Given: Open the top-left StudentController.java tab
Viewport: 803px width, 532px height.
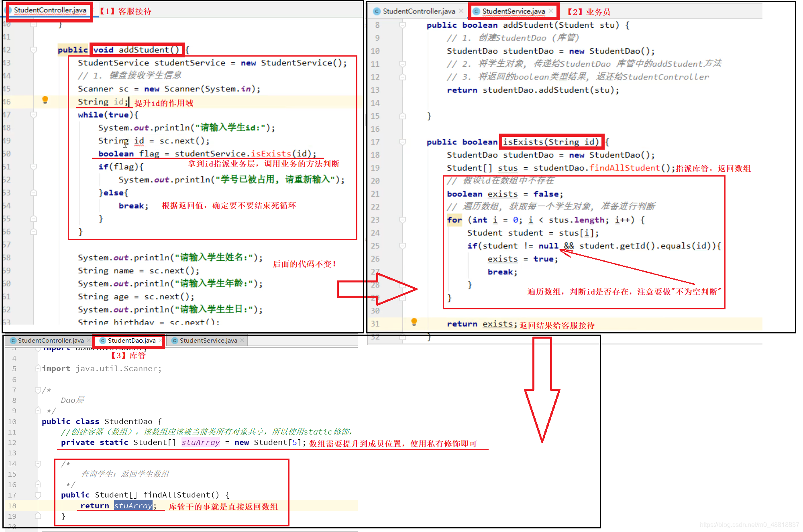Looking at the screenshot, I should click(50, 10).
